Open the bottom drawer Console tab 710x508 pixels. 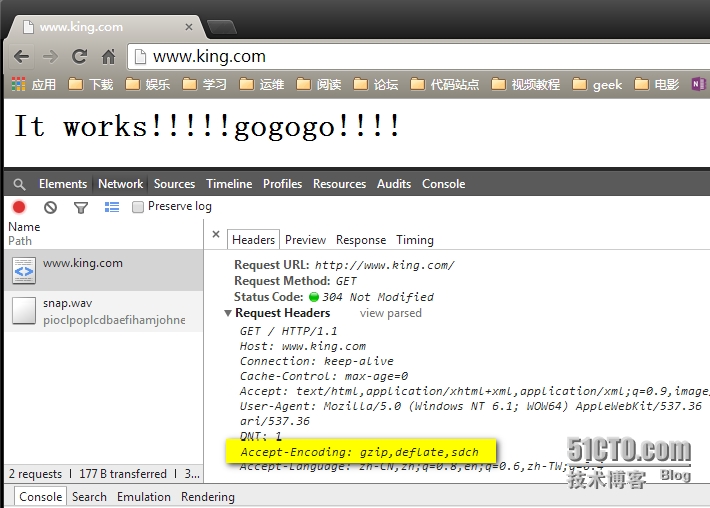(40, 497)
